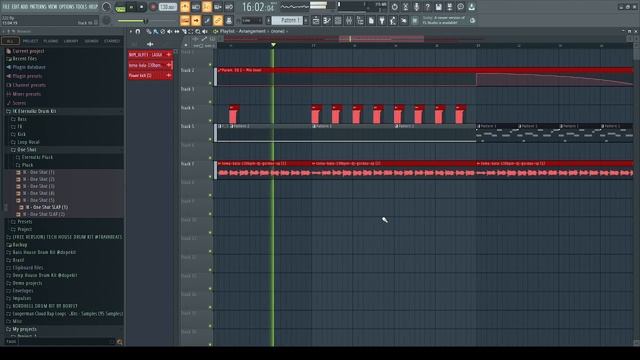
Task: Select the Playlist paint brush tool
Action: (156, 31)
